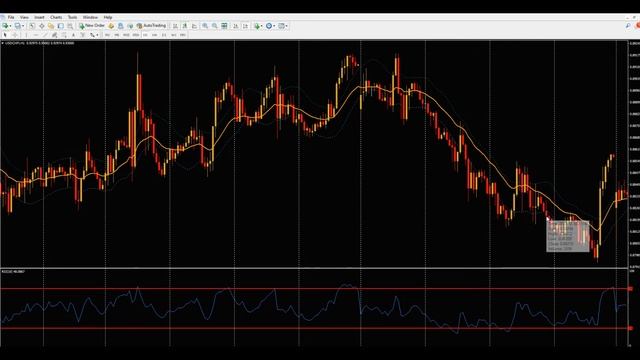Click the New Chart toolbar icon

click(5, 26)
